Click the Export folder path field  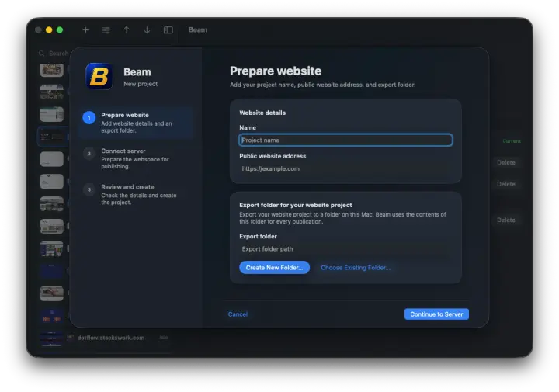[345, 248]
